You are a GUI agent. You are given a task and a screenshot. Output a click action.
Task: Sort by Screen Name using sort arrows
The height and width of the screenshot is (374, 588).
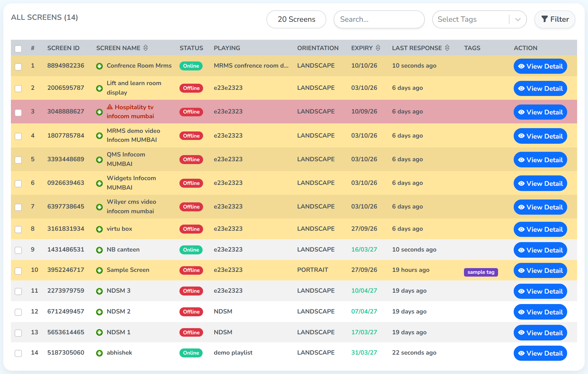tap(146, 48)
